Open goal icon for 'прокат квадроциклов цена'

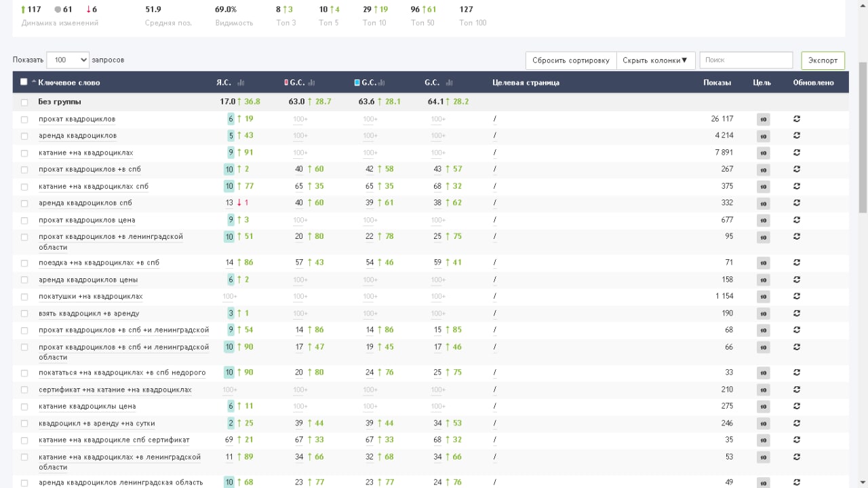763,221
